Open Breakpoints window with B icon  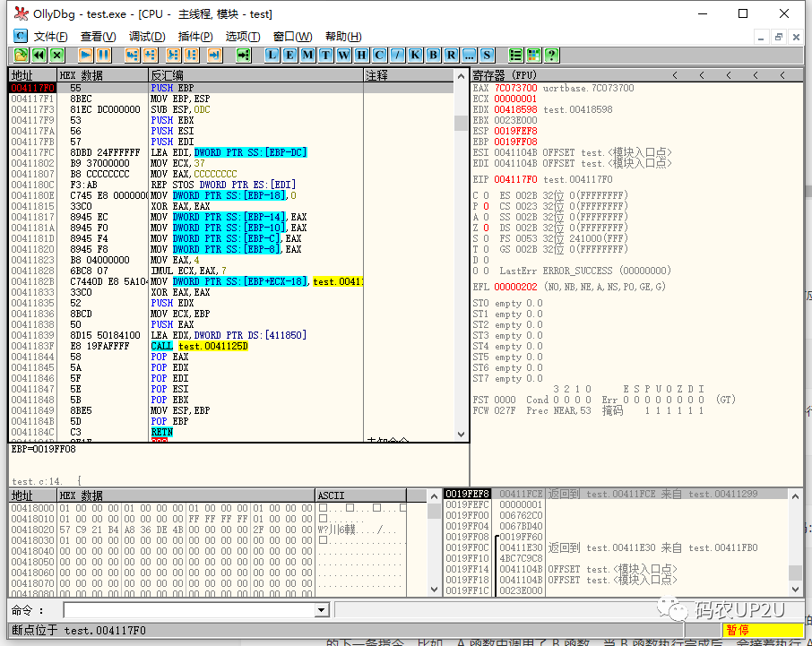click(x=434, y=55)
